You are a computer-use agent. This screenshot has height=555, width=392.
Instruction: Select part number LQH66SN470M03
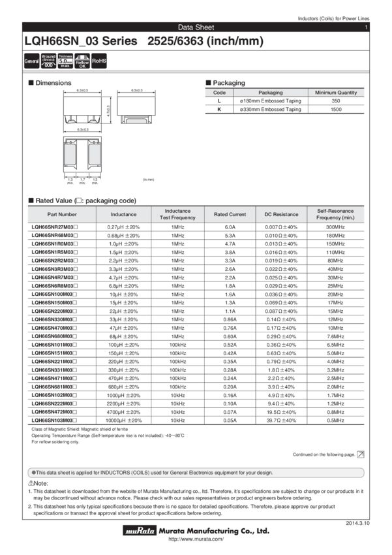(x=54, y=328)
